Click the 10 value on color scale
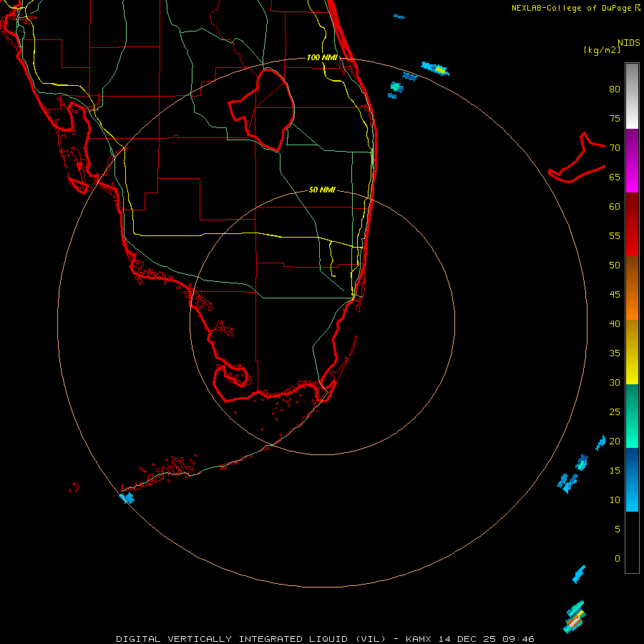The height and width of the screenshot is (644, 644). (615, 500)
